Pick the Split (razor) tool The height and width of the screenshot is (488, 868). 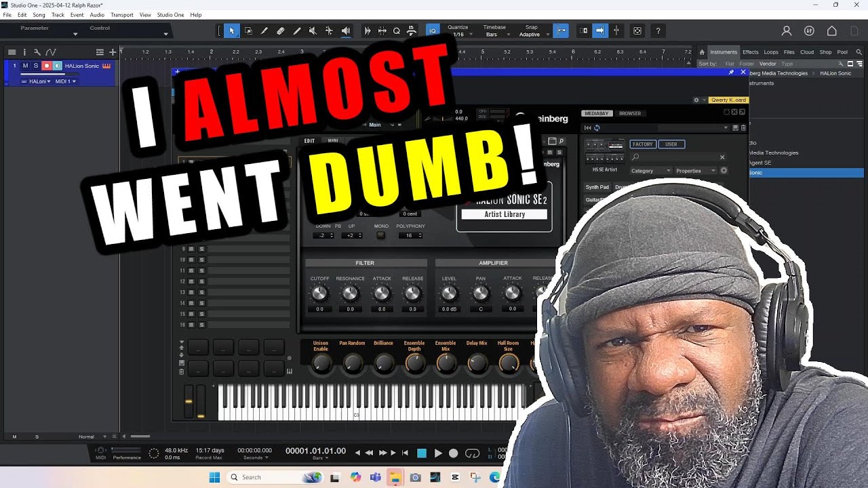pyautogui.click(x=264, y=30)
